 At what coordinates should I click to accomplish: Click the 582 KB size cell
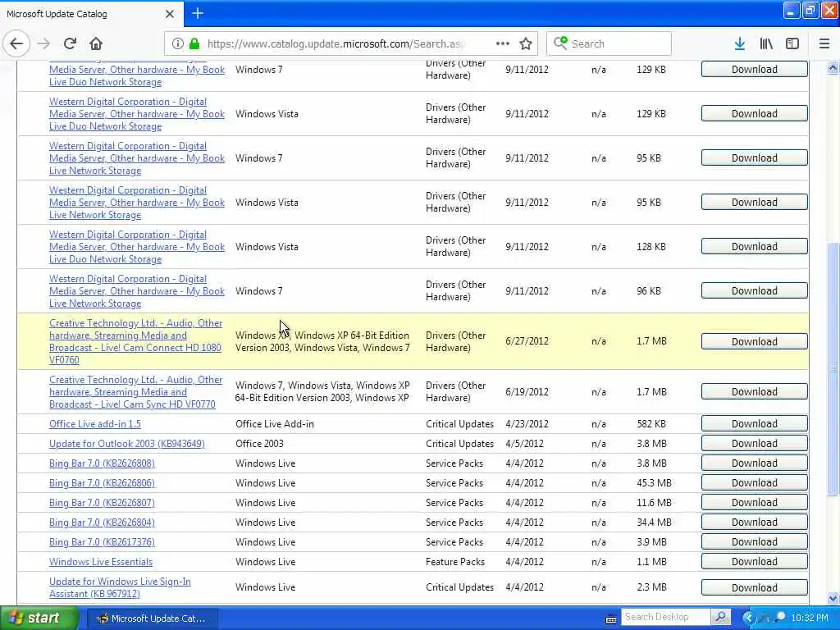[651, 424]
